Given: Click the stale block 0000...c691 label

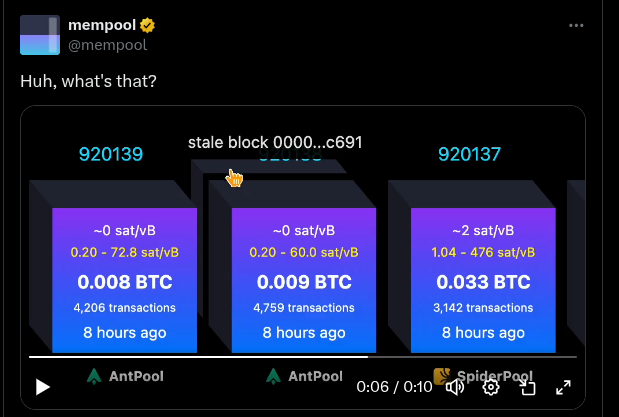Looking at the screenshot, I should (275, 143).
